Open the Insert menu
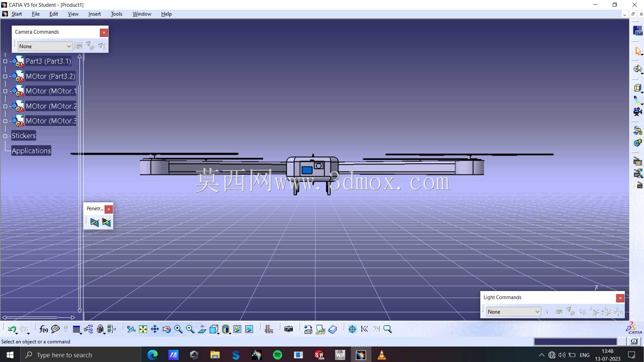The image size is (644, 362). 94,14
